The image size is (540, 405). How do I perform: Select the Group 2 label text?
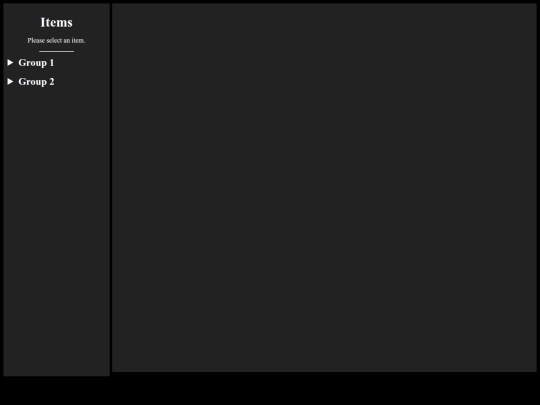(x=36, y=82)
